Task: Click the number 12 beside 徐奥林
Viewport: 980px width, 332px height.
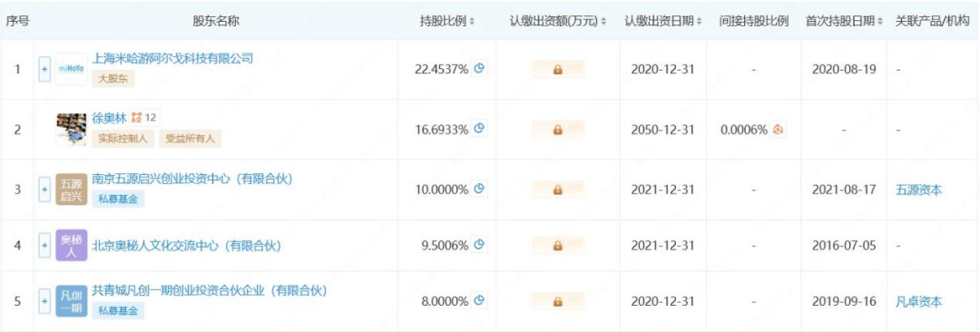Action: click(150, 118)
